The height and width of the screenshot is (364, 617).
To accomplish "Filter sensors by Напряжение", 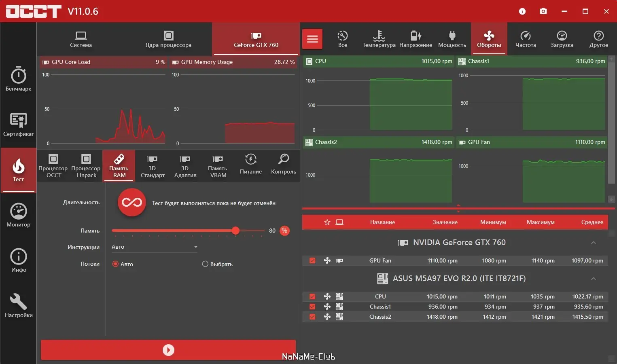I will 416,39.
